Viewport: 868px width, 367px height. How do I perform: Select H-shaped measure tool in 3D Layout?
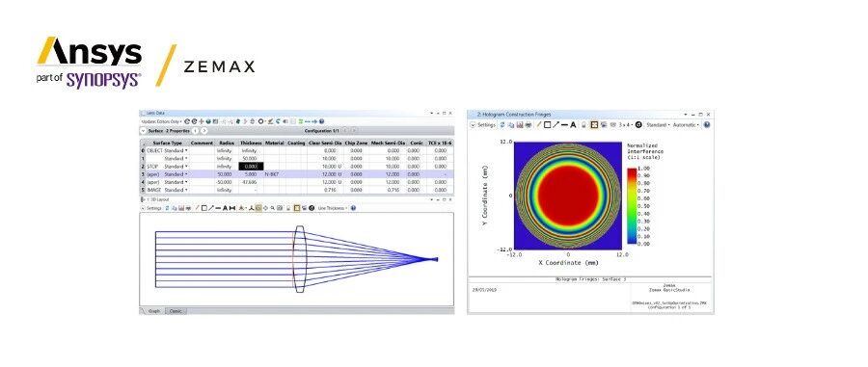point(232,208)
